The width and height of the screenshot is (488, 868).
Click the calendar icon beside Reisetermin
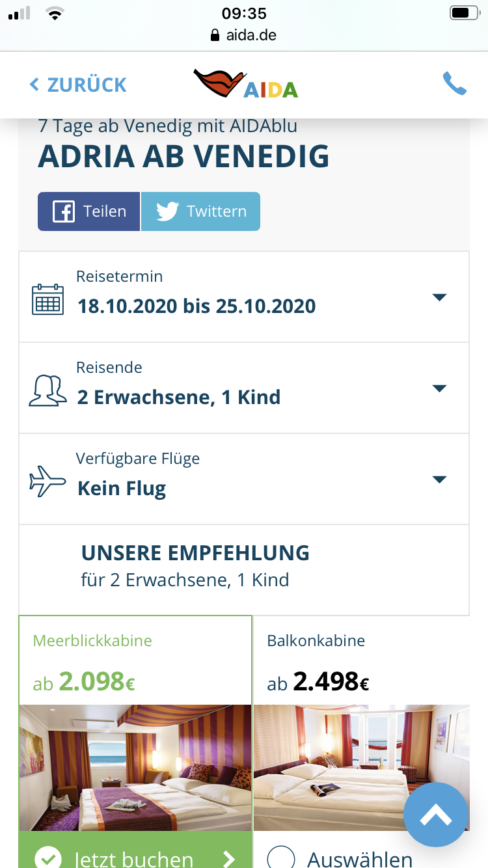pyautogui.click(x=47, y=299)
